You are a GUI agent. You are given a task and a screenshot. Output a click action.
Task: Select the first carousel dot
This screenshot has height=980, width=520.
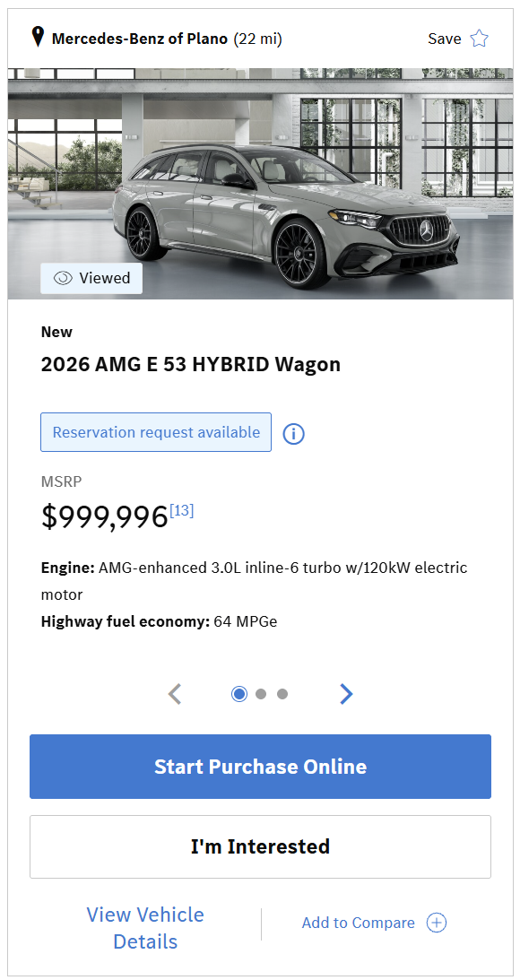(x=239, y=694)
